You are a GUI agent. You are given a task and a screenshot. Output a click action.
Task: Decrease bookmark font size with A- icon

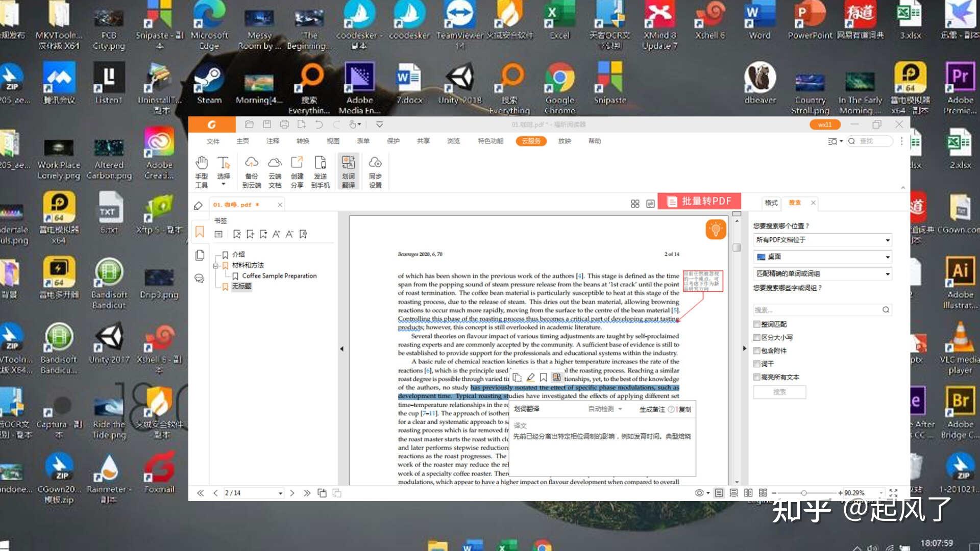(289, 234)
